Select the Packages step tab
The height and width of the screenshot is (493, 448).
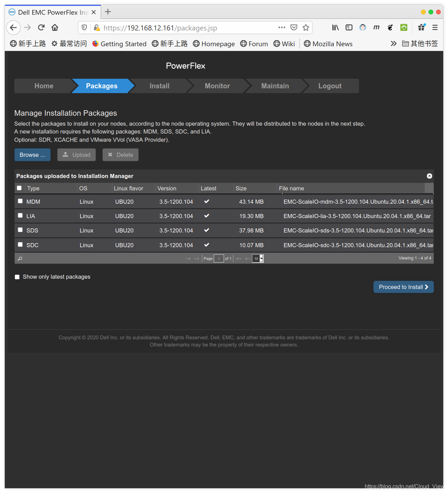click(102, 86)
